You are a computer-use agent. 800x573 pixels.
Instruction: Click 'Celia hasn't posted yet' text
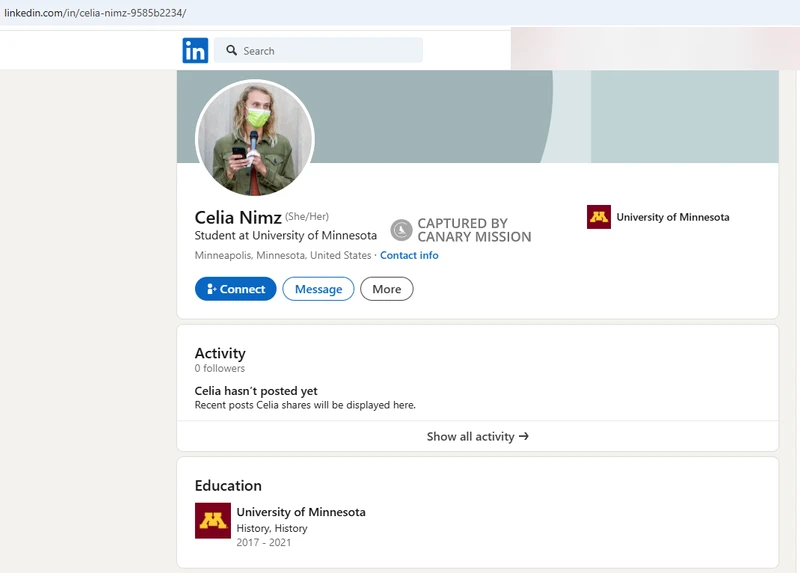256,391
